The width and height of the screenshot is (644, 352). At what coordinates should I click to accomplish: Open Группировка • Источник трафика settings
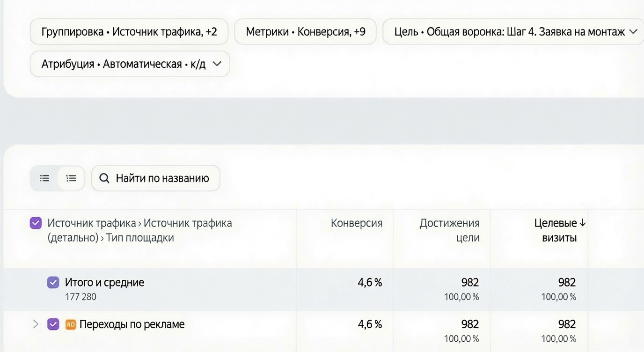[129, 32]
